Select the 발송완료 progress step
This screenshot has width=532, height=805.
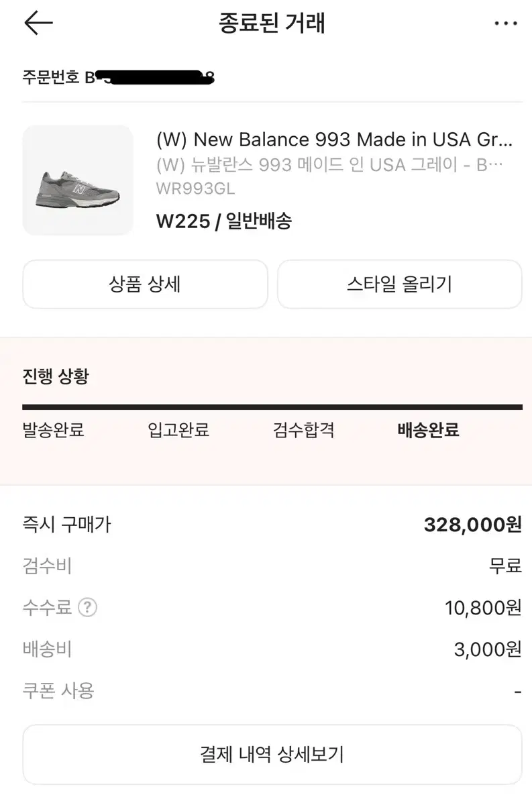click(x=54, y=430)
